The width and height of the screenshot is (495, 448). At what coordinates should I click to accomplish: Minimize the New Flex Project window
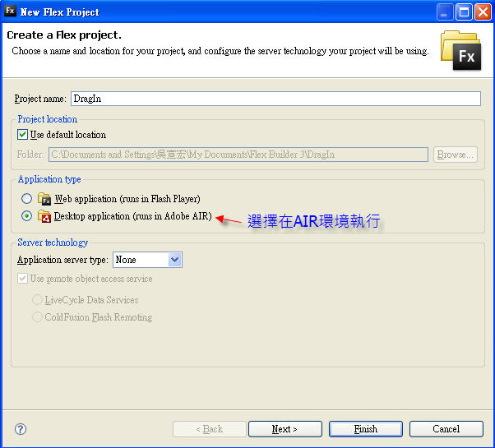pos(445,12)
